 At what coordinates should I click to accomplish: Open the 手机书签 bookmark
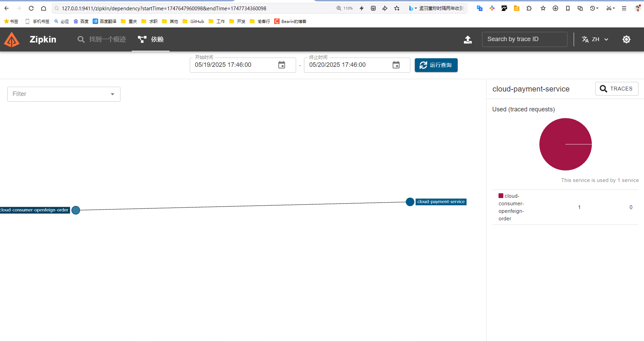point(37,21)
